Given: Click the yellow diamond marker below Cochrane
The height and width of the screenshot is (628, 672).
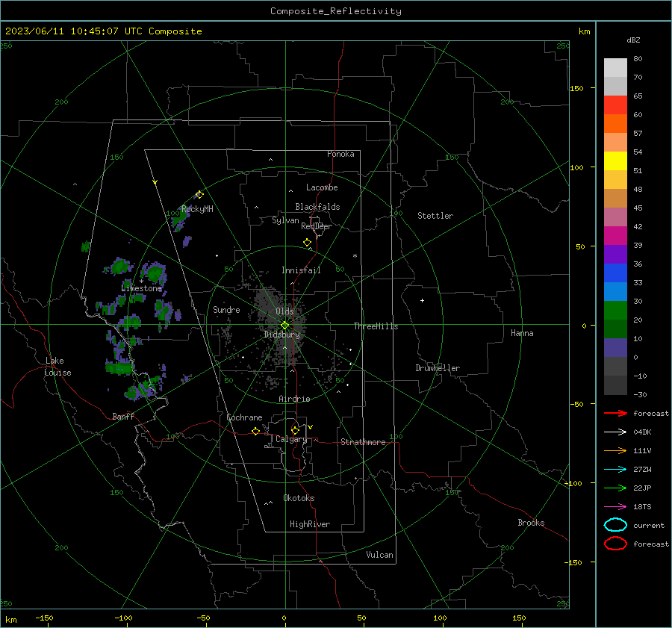Looking at the screenshot, I should tap(256, 431).
